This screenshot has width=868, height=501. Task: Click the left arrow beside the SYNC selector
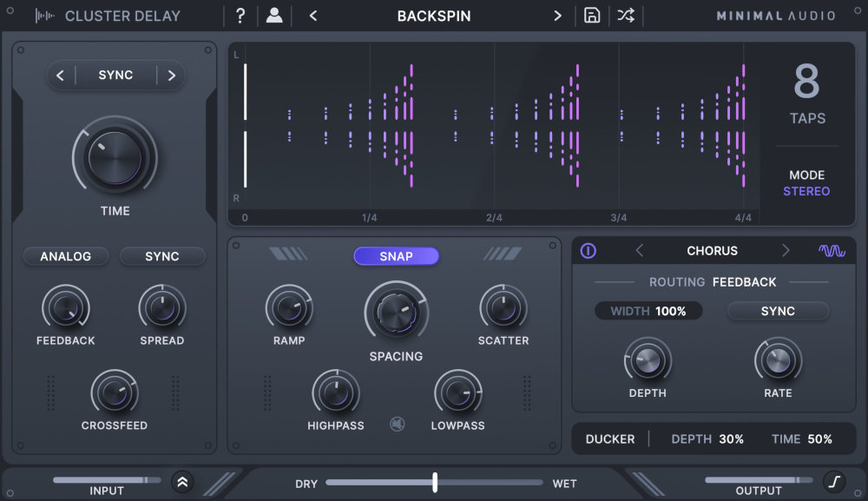[x=60, y=75]
